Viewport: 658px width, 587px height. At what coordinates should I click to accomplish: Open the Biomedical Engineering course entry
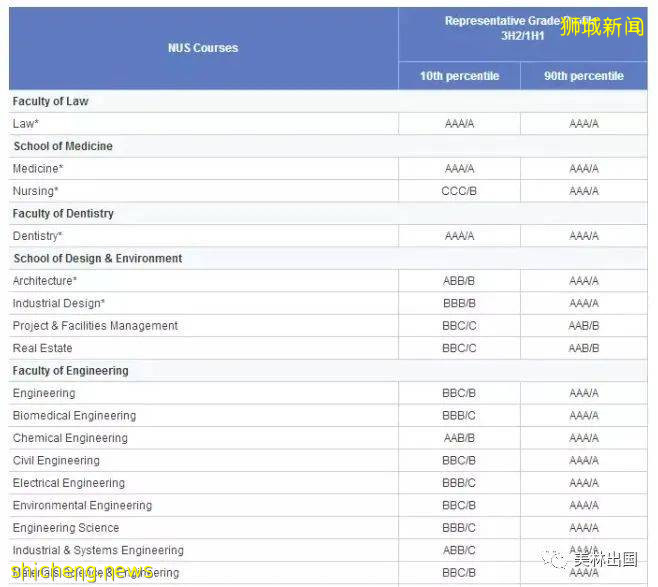(74, 416)
